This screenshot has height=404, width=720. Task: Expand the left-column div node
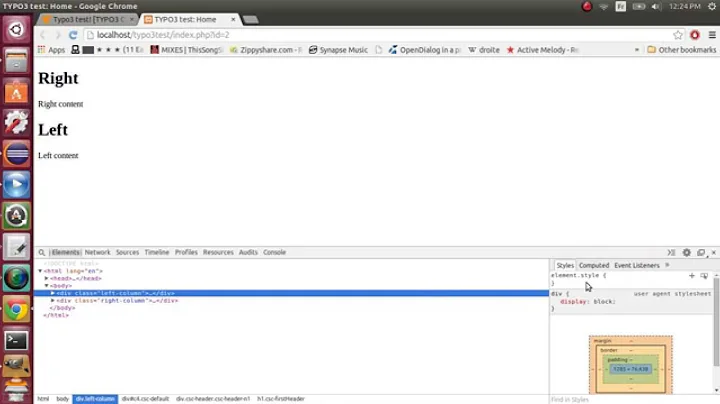[53, 293]
